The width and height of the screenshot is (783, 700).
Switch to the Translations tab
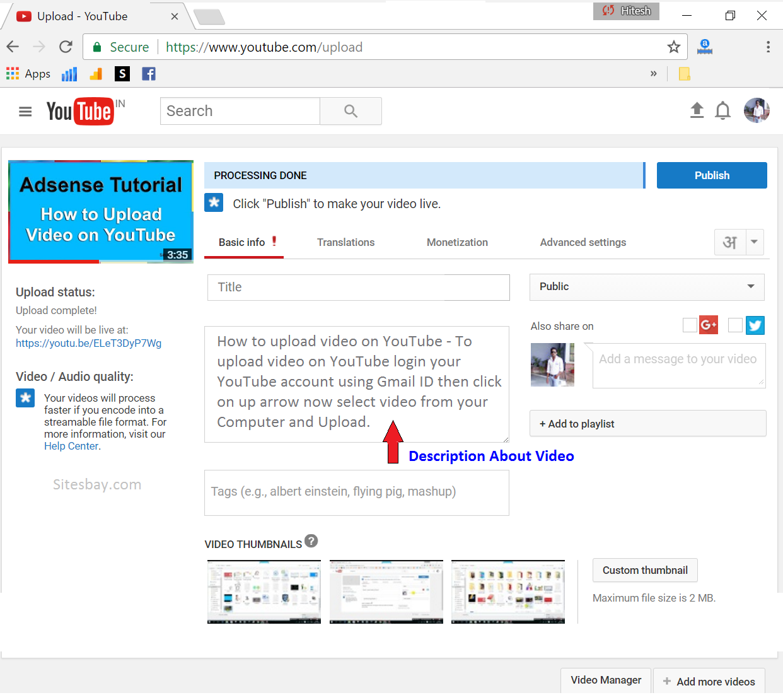tap(346, 243)
